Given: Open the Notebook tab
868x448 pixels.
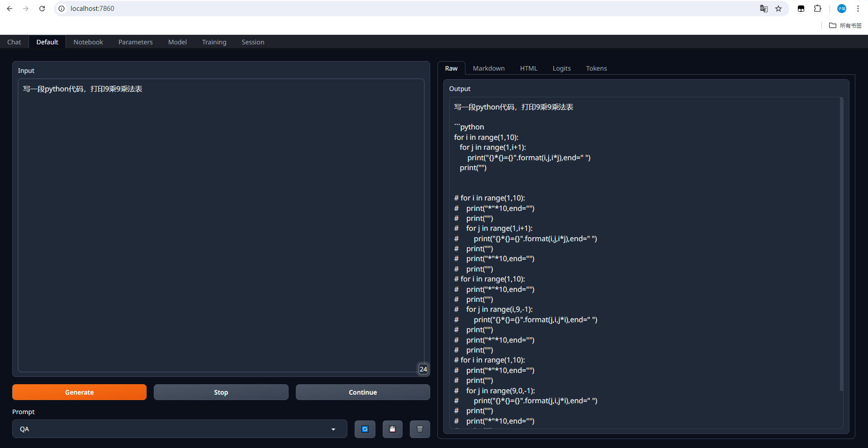Looking at the screenshot, I should 88,42.
